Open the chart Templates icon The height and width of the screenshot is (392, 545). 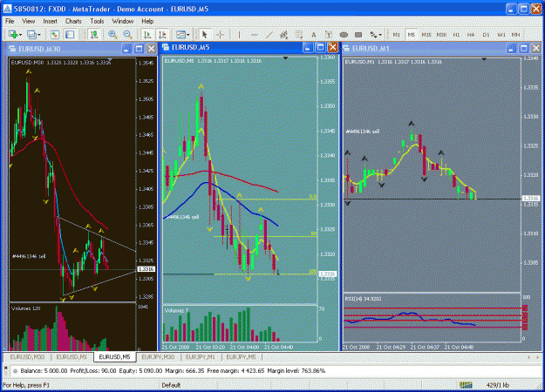click(x=181, y=35)
